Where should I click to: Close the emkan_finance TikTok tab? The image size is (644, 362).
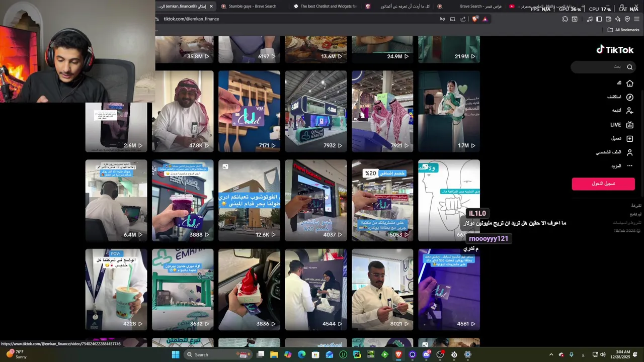point(211,7)
